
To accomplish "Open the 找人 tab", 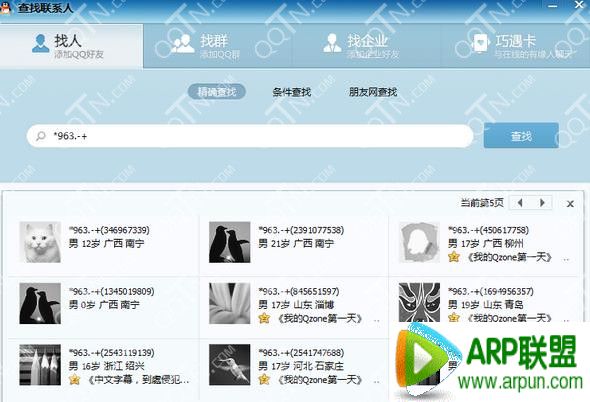I will click(x=71, y=46).
